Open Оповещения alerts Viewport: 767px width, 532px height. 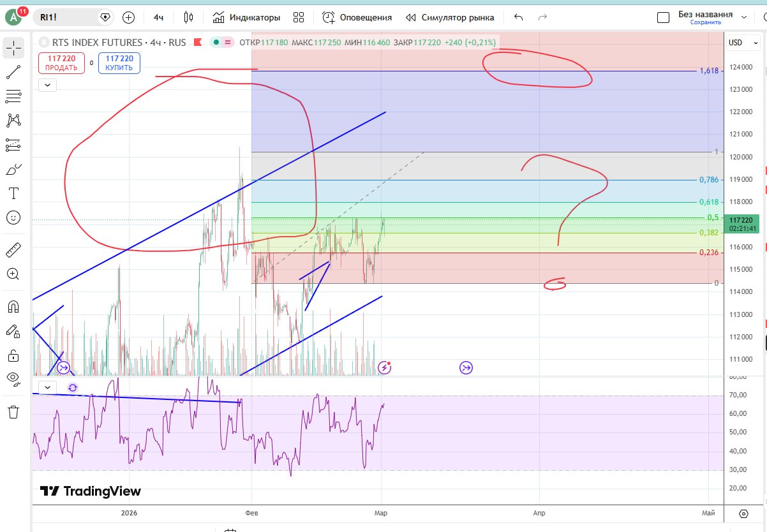(x=357, y=17)
